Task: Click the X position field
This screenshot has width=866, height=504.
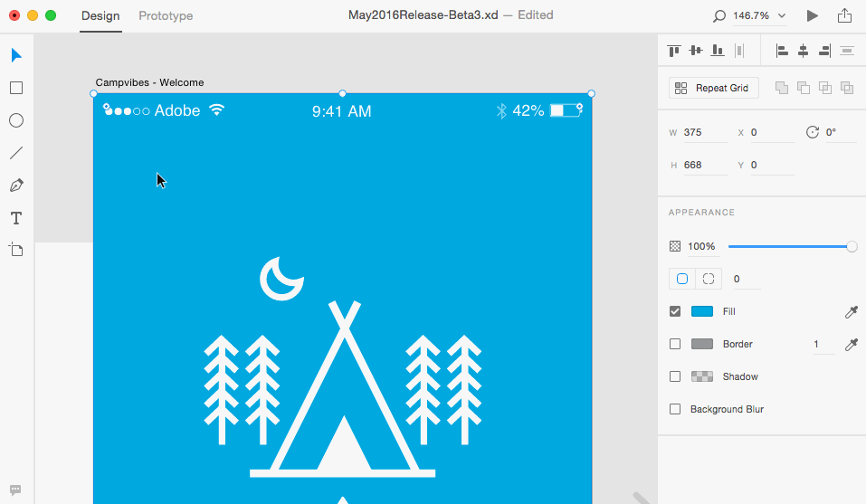Action: coord(772,132)
